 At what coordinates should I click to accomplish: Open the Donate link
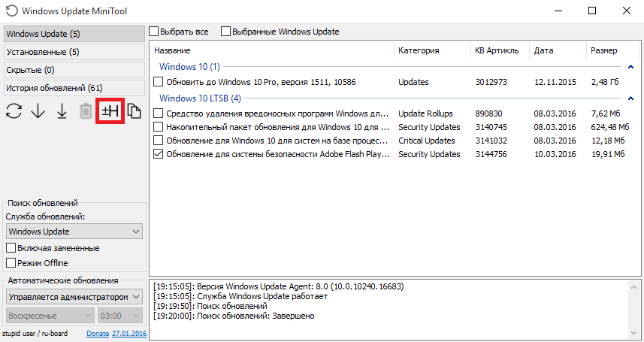97,333
